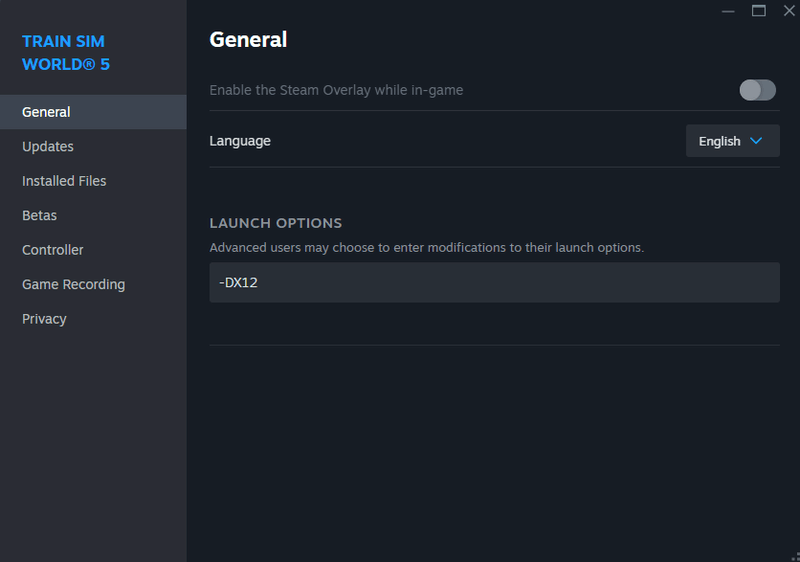This screenshot has width=800, height=562.
Task: Click the Advanced users launch options description
Action: [x=427, y=247]
